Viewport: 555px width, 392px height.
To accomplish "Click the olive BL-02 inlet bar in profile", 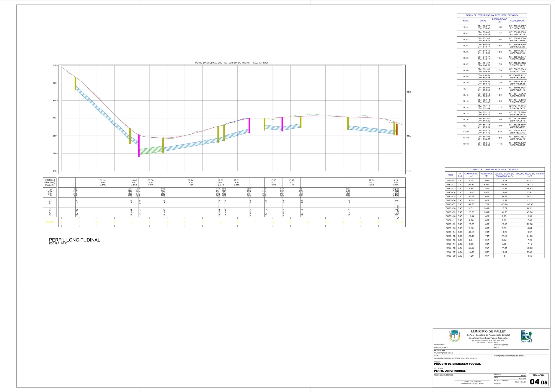I will [x=75, y=84].
